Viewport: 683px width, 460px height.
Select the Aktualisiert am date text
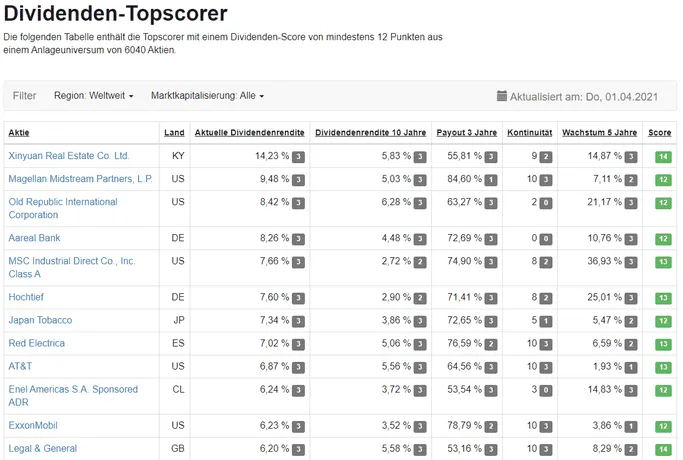(x=584, y=97)
